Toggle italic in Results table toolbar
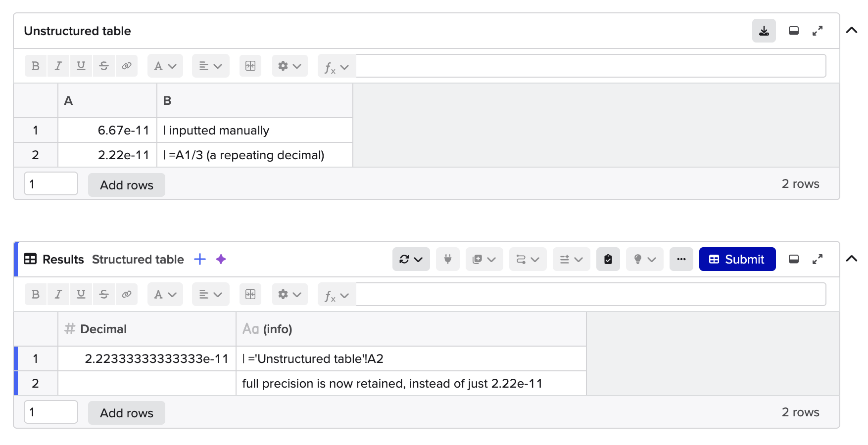This screenshot has height=445, width=868. tap(58, 294)
